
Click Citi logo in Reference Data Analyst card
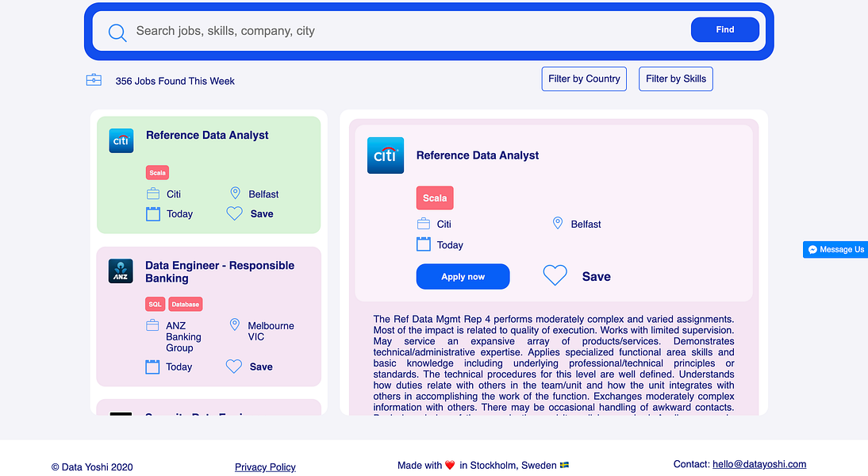(121, 140)
